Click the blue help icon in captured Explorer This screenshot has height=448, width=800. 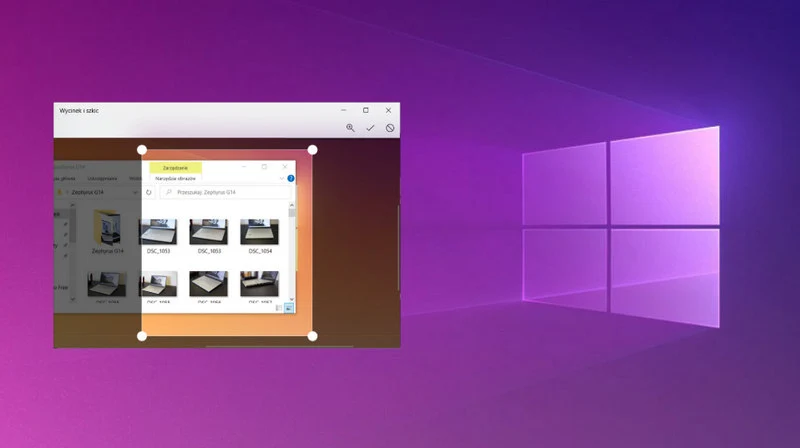pos(291,179)
